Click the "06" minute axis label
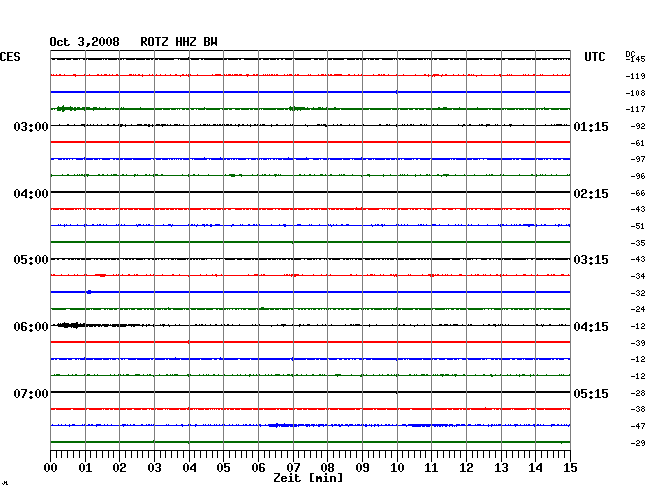This screenshot has height=494, width=650. pyautogui.click(x=258, y=468)
